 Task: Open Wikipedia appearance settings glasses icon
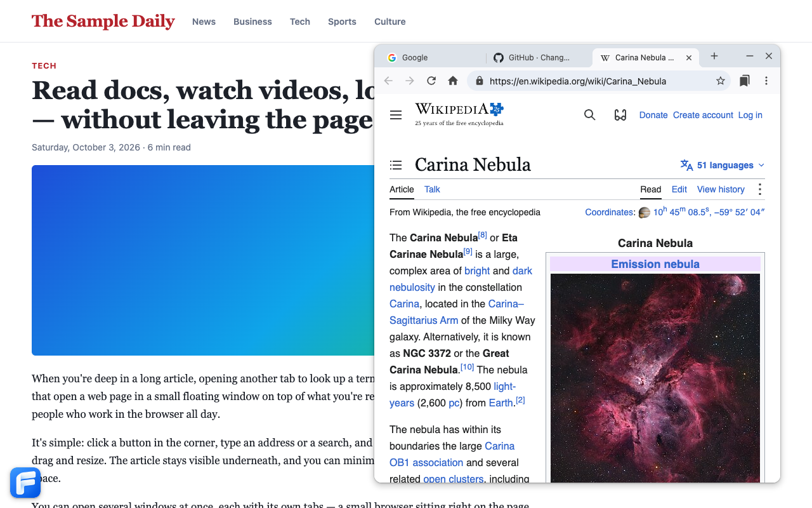(620, 115)
